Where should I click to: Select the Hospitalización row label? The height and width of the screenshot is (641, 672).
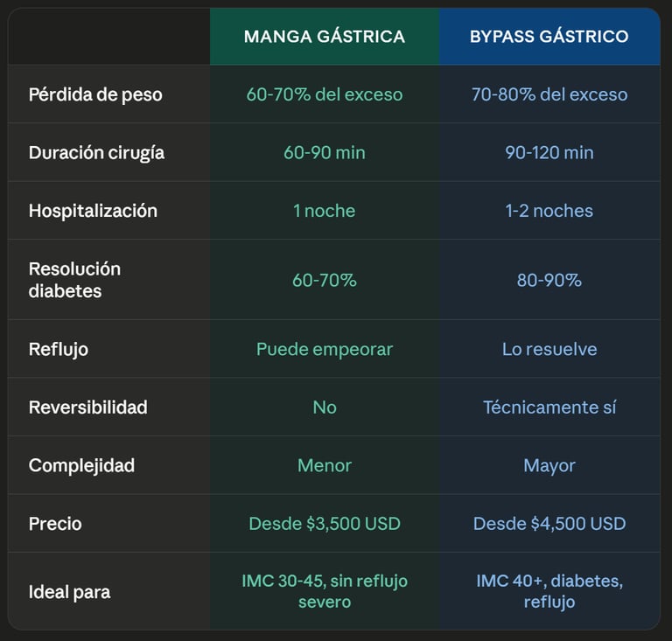(x=93, y=211)
